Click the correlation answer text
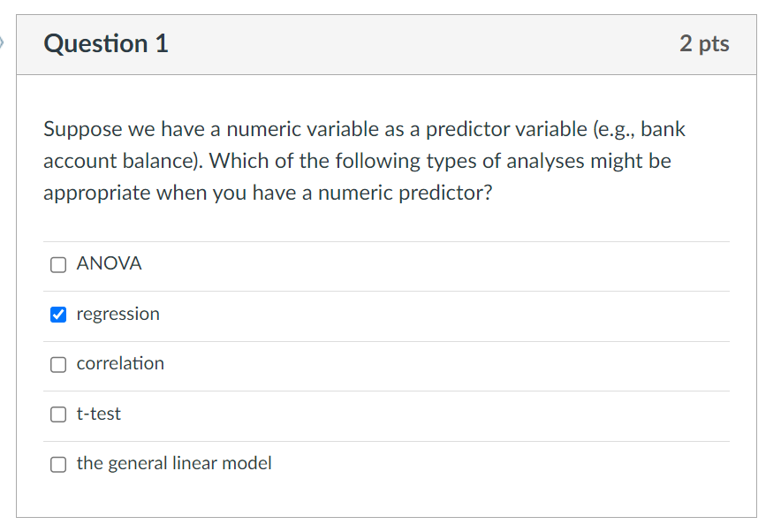The height and width of the screenshot is (532, 781). (x=120, y=364)
